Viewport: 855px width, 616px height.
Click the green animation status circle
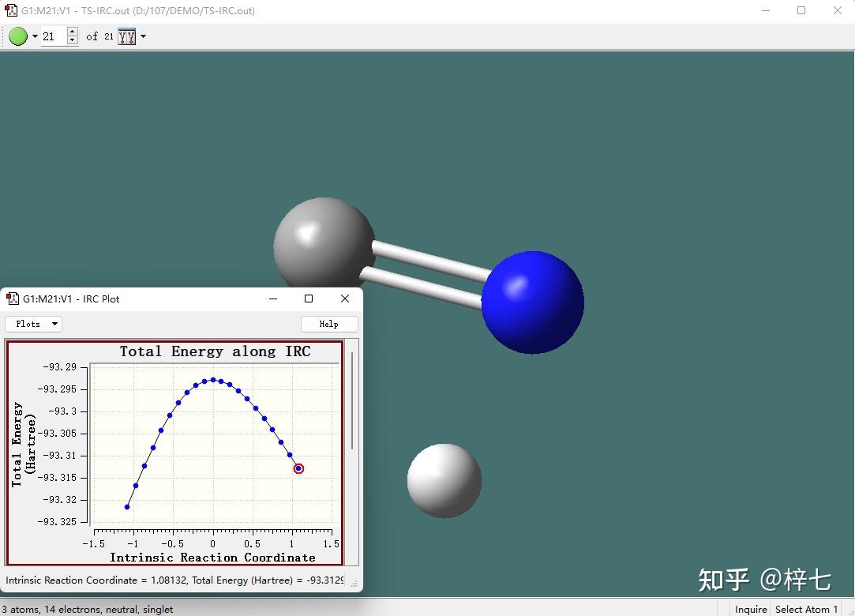[18, 36]
